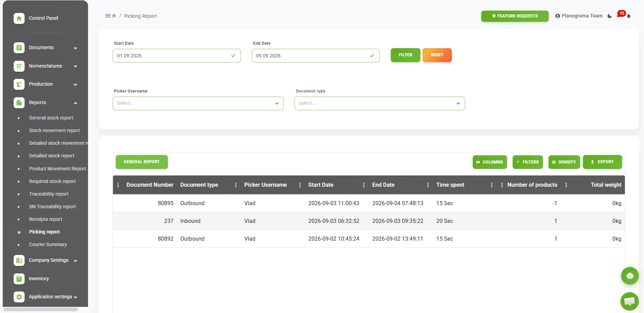Expand the Production menu chevron

(75, 85)
